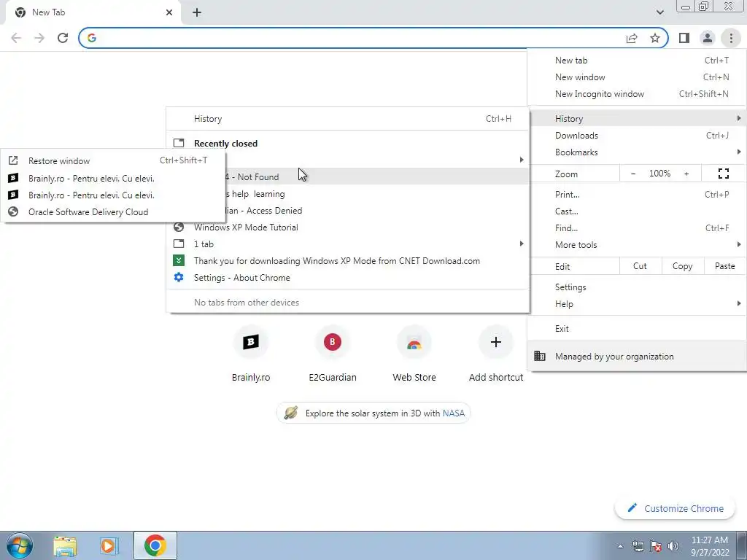Click the Cut button in Edit row

point(640,266)
